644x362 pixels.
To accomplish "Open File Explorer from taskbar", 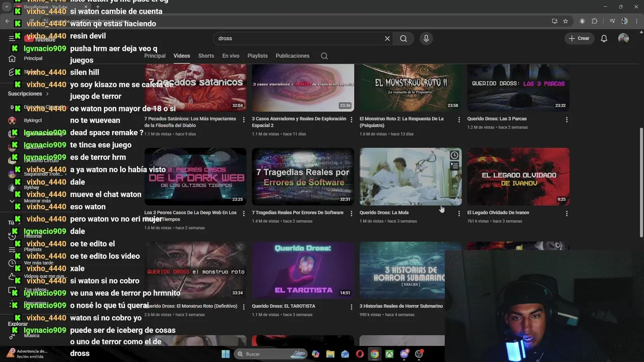I will 330,354.
